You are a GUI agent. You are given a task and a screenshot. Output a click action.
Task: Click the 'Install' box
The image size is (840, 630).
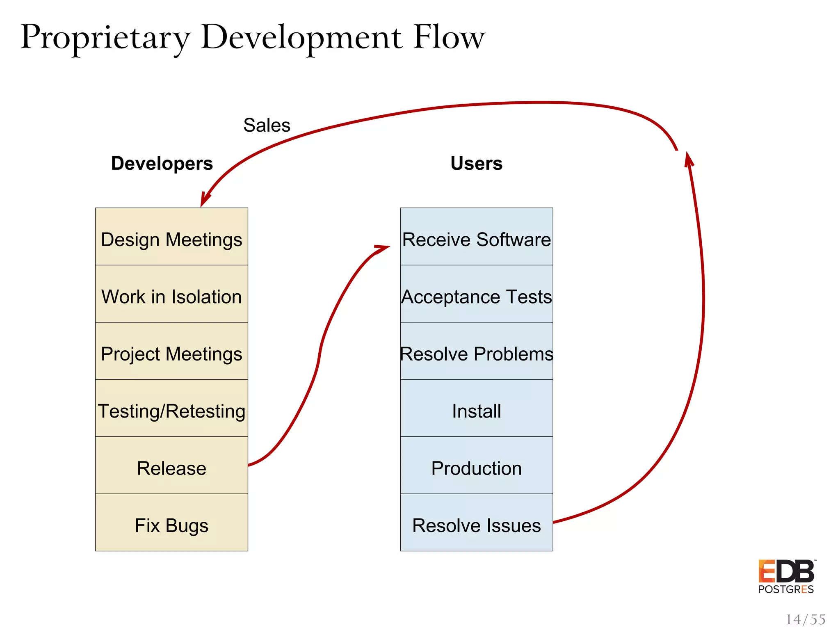point(477,408)
